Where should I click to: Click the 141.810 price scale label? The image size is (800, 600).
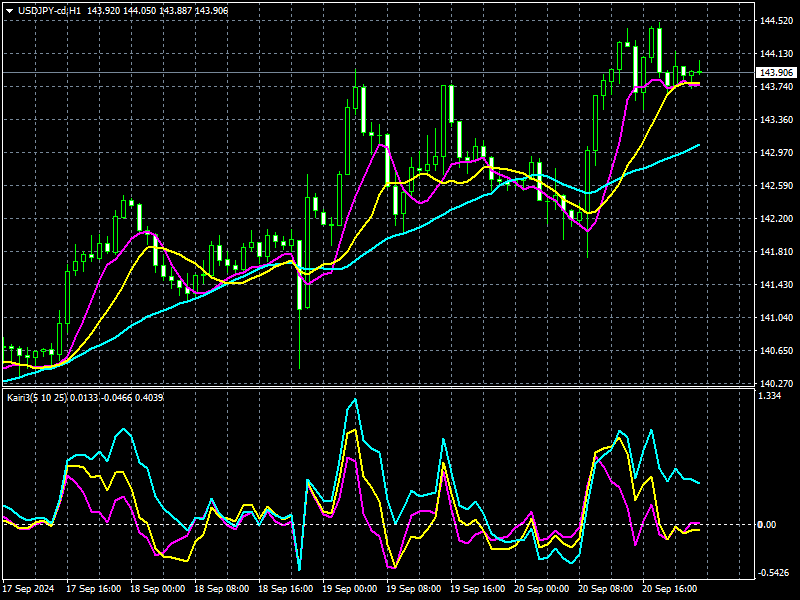(777, 252)
